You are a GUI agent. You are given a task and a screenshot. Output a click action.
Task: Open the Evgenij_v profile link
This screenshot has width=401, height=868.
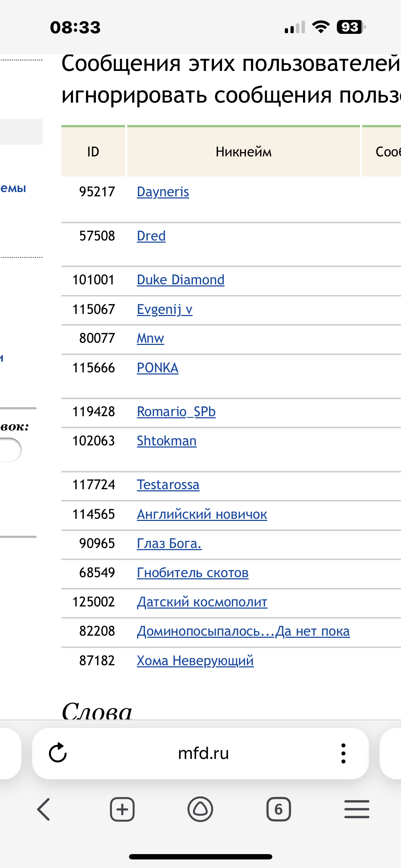tap(164, 309)
